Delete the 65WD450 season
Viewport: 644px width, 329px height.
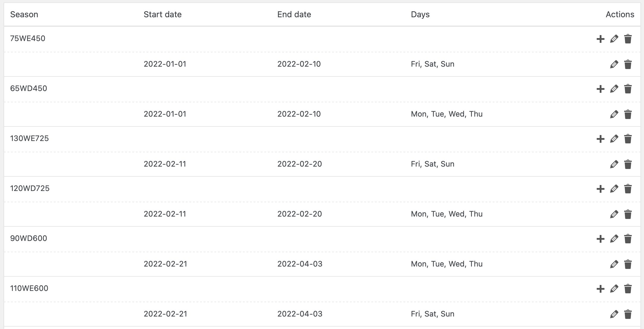point(628,89)
